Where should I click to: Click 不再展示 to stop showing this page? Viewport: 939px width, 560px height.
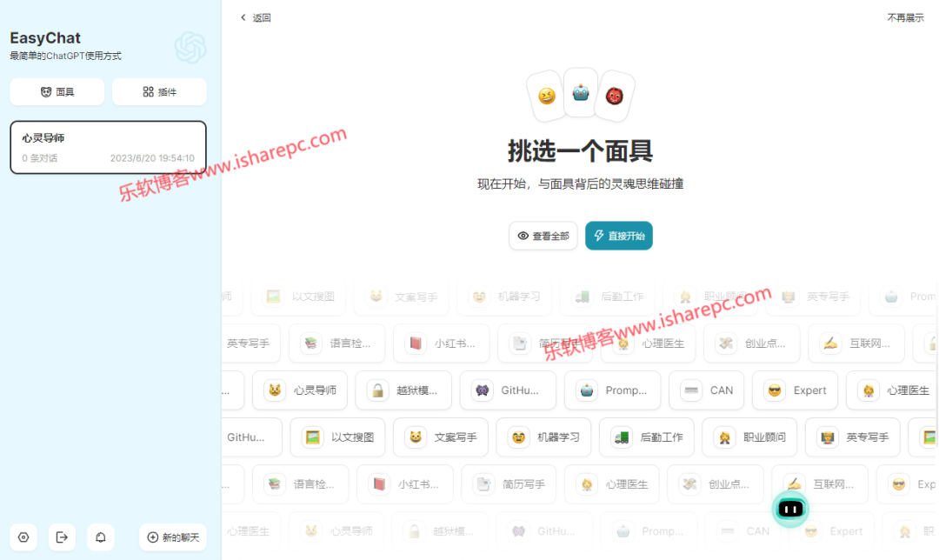pos(905,18)
